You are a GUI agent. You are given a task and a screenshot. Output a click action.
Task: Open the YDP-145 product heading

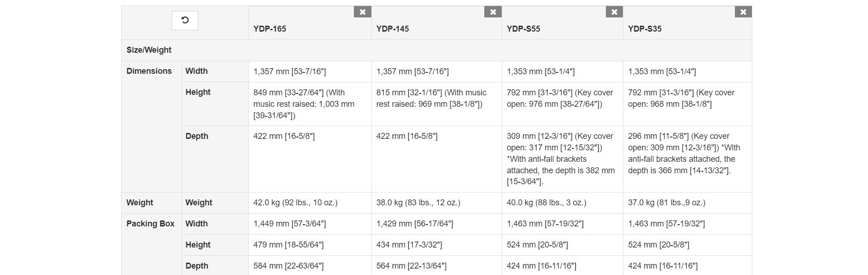click(392, 28)
